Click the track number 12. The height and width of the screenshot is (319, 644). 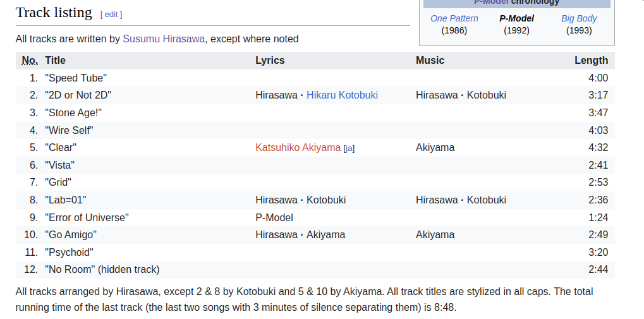[x=31, y=270]
